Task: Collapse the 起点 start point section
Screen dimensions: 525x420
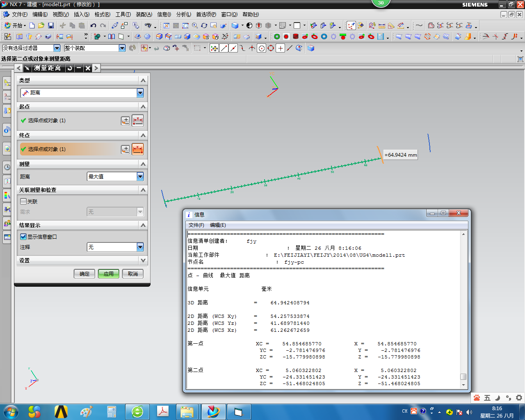Action: (143, 107)
